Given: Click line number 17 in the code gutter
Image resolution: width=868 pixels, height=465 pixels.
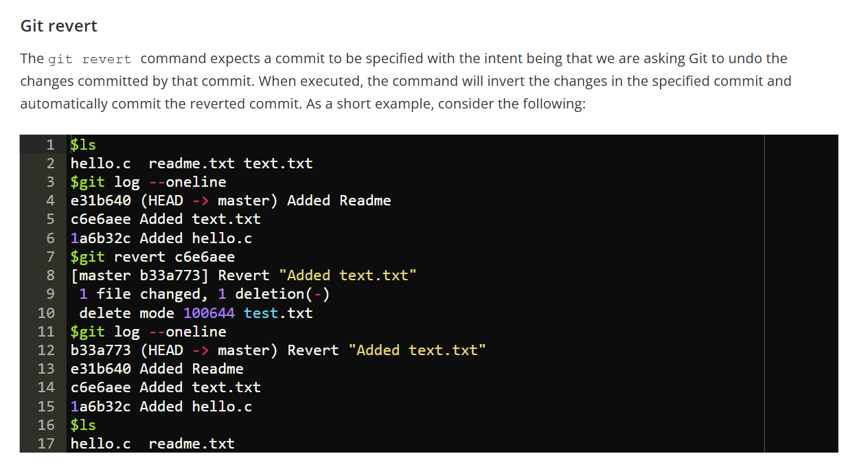Looking at the screenshot, I should coord(46,444).
